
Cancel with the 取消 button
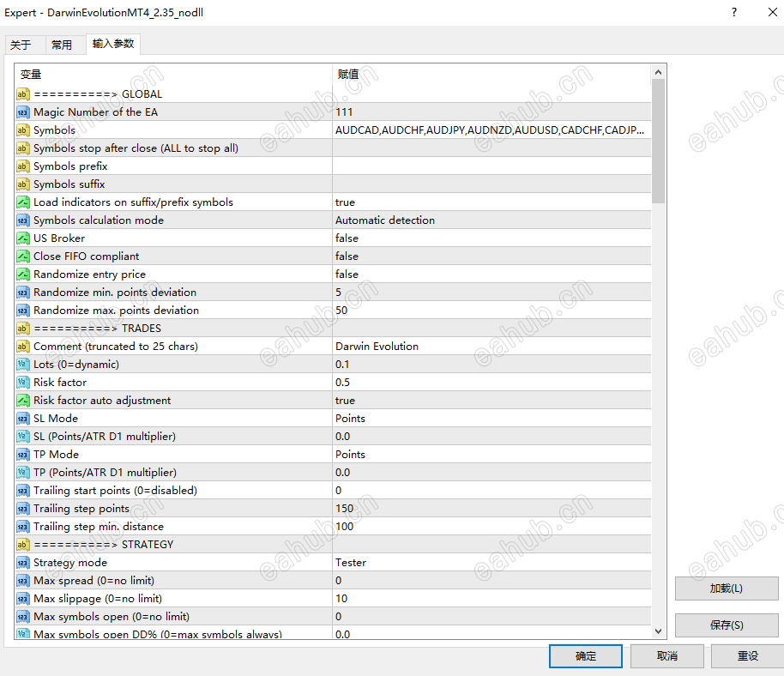click(x=667, y=656)
